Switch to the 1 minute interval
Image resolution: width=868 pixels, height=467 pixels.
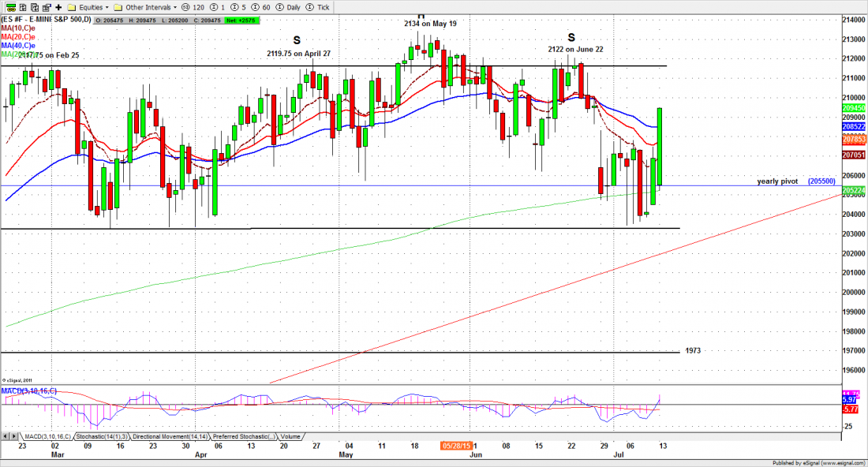(x=219, y=6)
